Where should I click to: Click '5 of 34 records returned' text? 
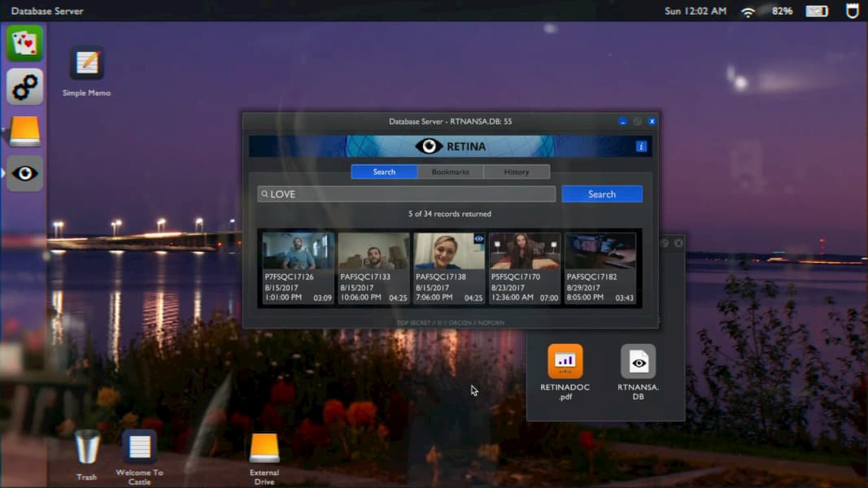pos(450,214)
